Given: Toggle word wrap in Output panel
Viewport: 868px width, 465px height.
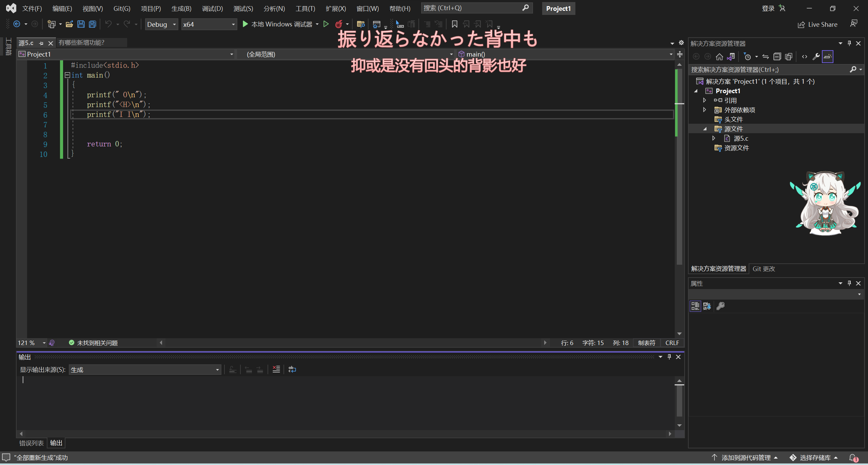Looking at the screenshot, I should (292, 369).
